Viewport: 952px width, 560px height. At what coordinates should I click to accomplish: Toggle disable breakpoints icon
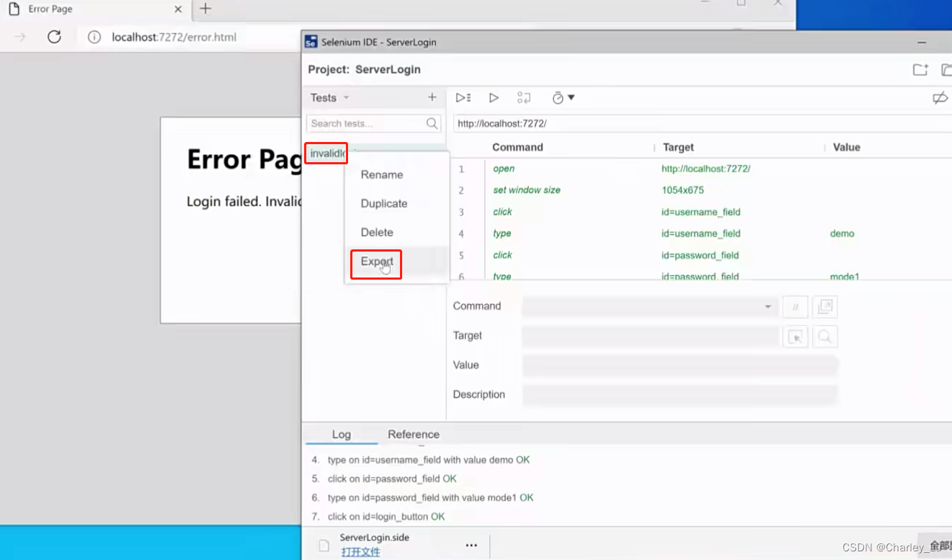940,97
